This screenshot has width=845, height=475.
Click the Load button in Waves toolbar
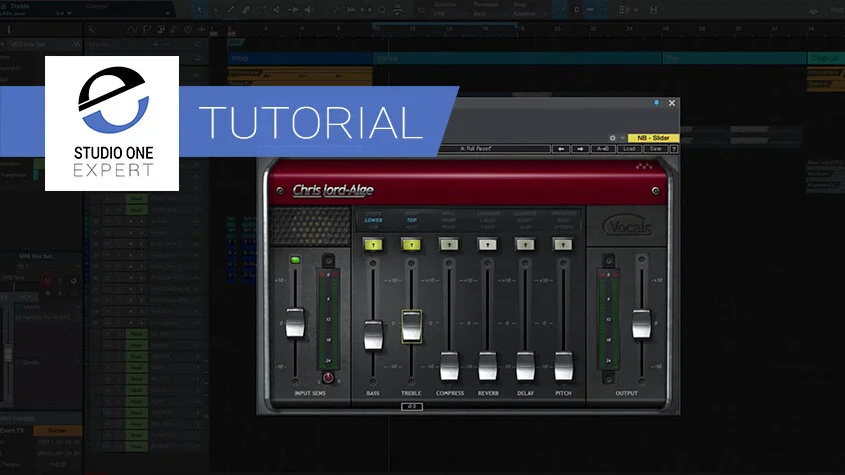(x=629, y=149)
